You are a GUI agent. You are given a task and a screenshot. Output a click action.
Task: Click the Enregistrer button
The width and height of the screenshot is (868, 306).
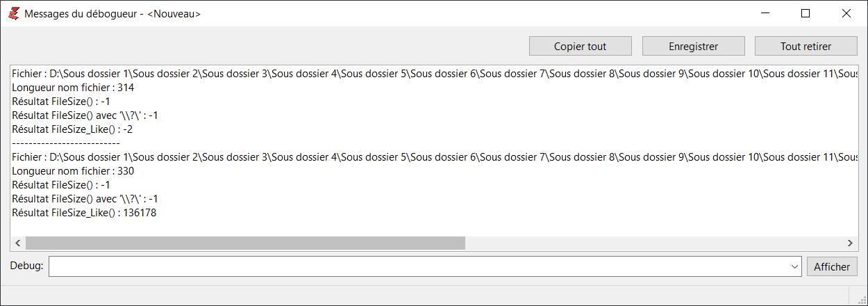point(693,47)
